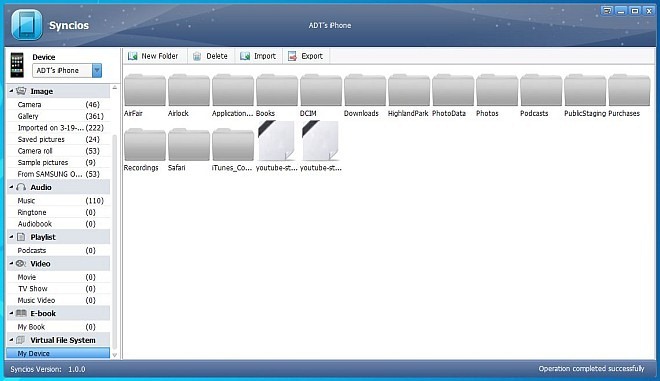Click the title bar options menu button
The height and width of the screenshot is (381, 660).
click(x=607, y=11)
